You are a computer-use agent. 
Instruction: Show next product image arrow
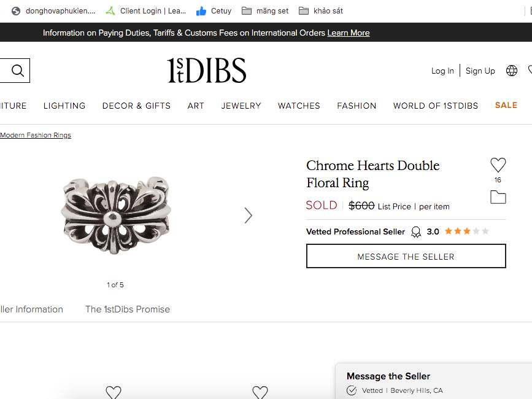[x=248, y=215]
